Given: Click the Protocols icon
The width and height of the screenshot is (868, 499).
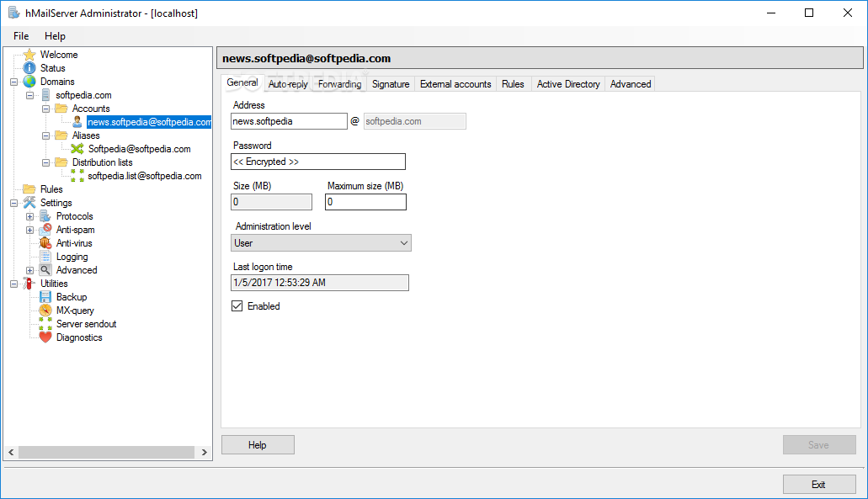Looking at the screenshot, I should (x=45, y=216).
